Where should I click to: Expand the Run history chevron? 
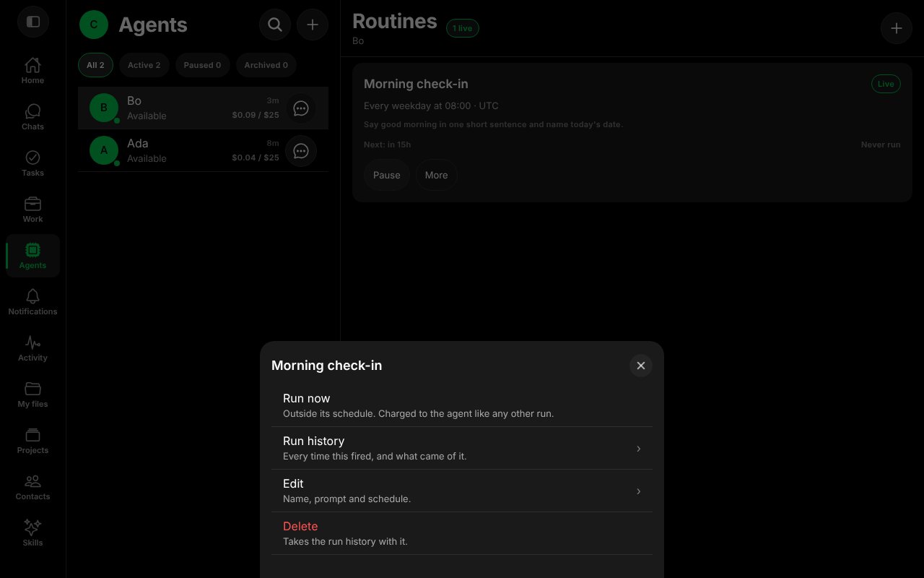638,449
